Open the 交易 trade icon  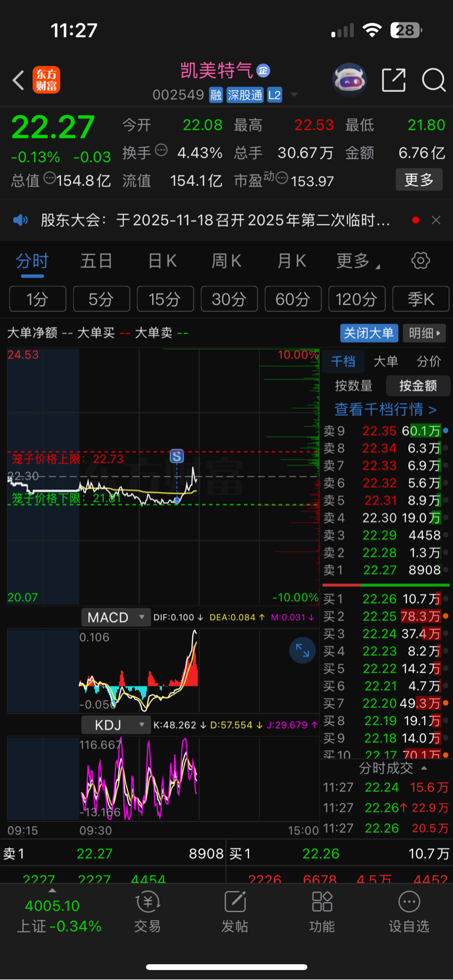point(147,912)
